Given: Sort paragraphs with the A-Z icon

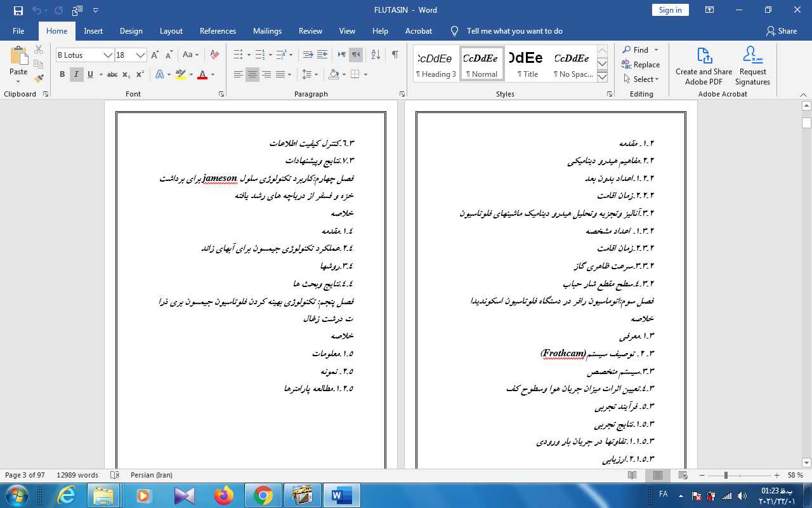Looking at the screenshot, I should [x=375, y=55].
